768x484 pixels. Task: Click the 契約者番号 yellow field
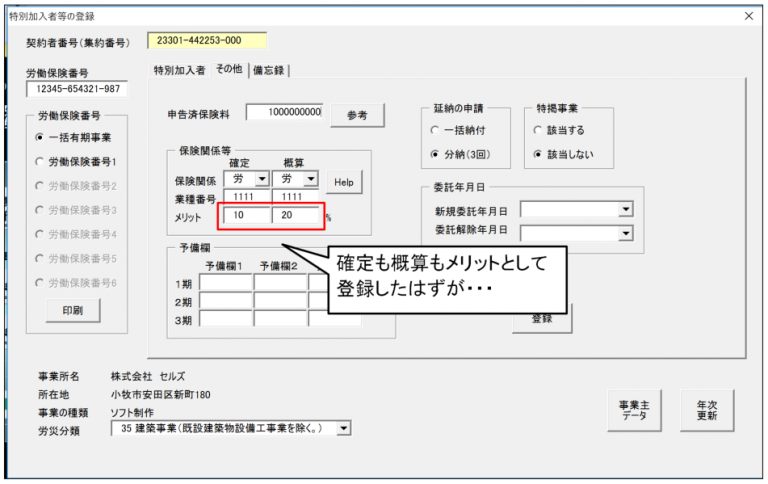pos(207,41)
